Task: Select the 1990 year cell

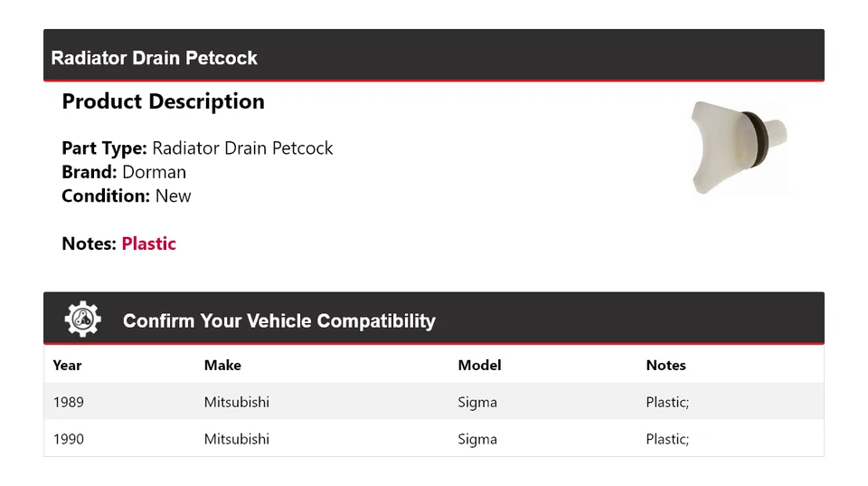Action: [69, 439]
